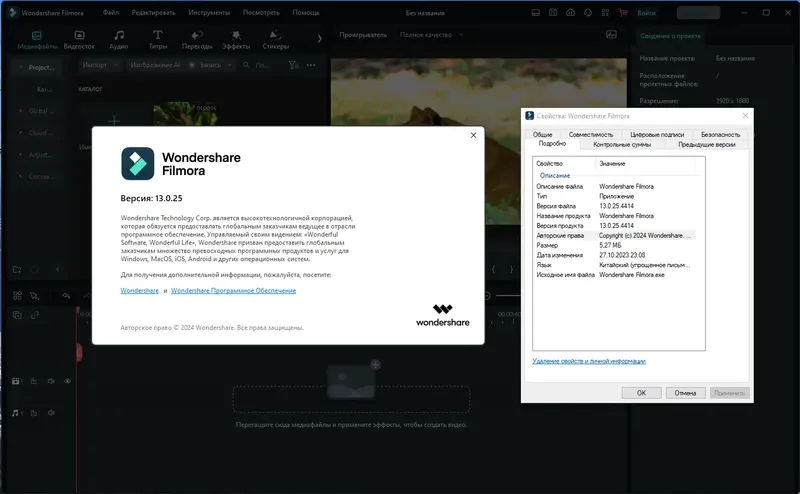
Task: Expand the Adjust... folder in sidebar
Action: (20, 155)
